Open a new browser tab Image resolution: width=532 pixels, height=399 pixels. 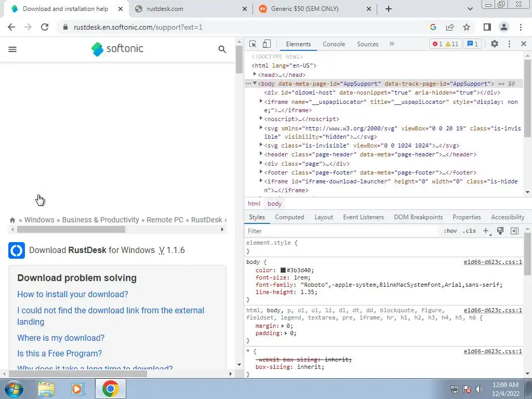coord(389,9)
